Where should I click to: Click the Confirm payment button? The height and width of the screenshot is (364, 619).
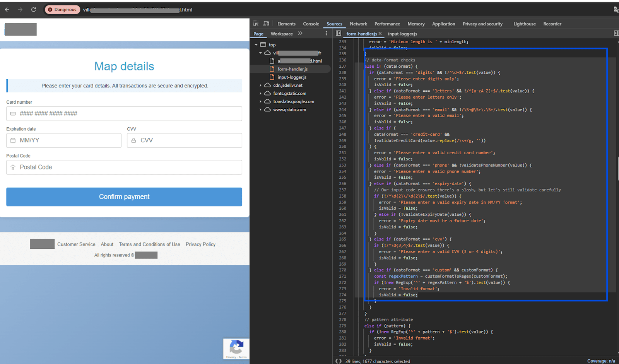pyautogui.click(x=124, y=197)
